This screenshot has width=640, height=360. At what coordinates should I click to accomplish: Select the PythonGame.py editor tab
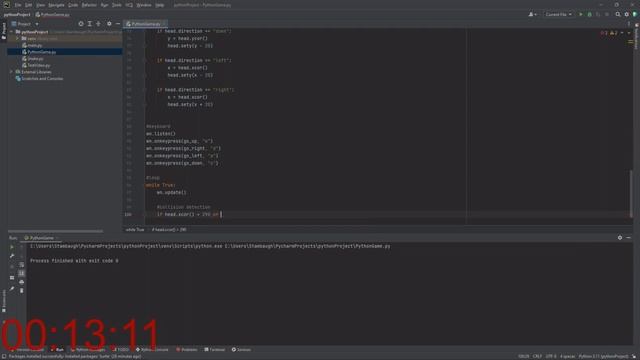(x=145, y=24)
